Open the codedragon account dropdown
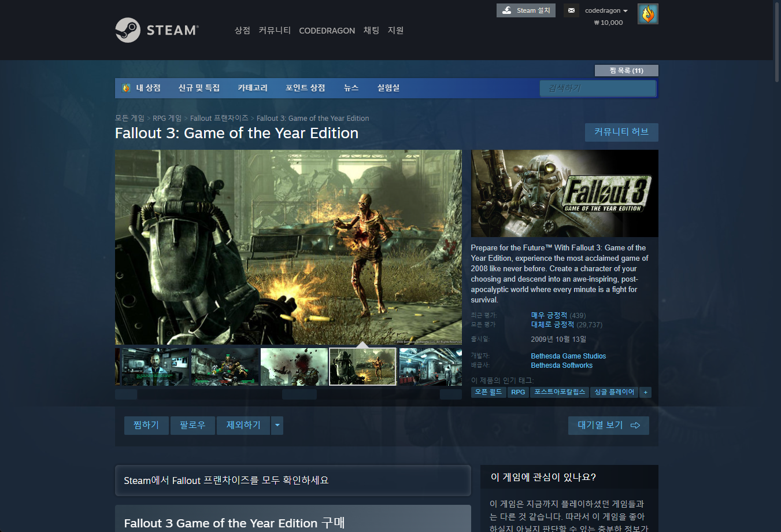 [606, 10]
